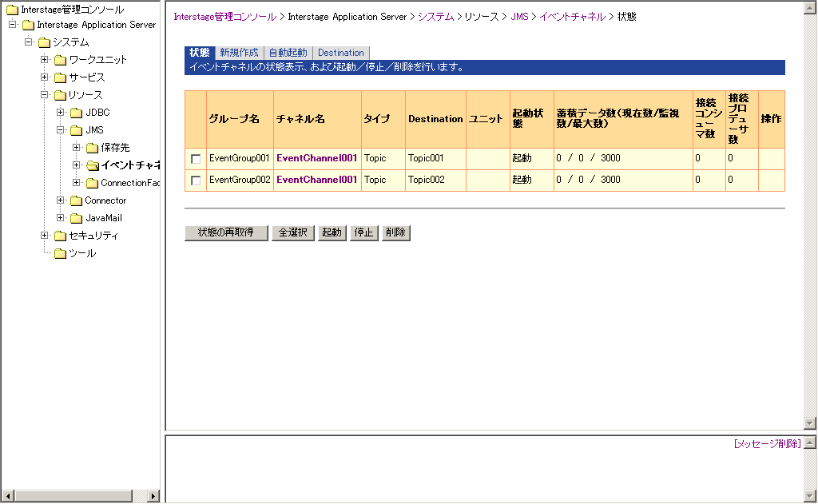Viewport: 818px width, 504px height.
Task: Click the 起動 button
Action: tap(332, 232)
